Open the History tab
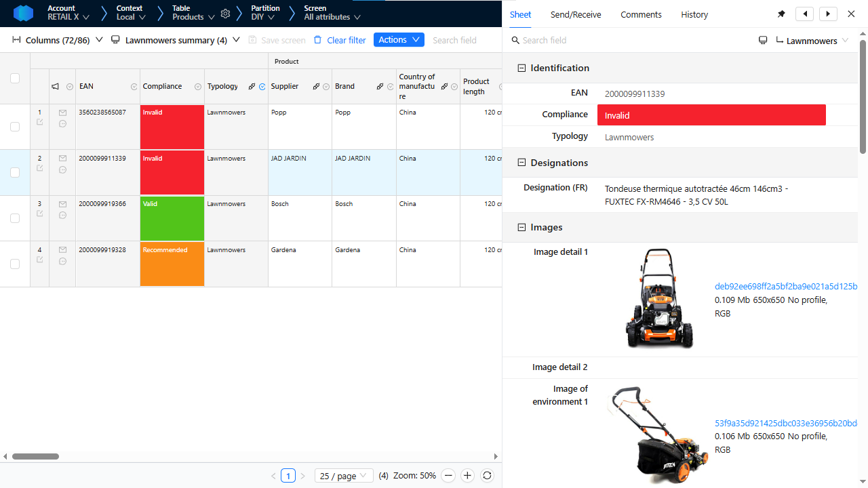 pyautogui.click(x=694, y=14)
